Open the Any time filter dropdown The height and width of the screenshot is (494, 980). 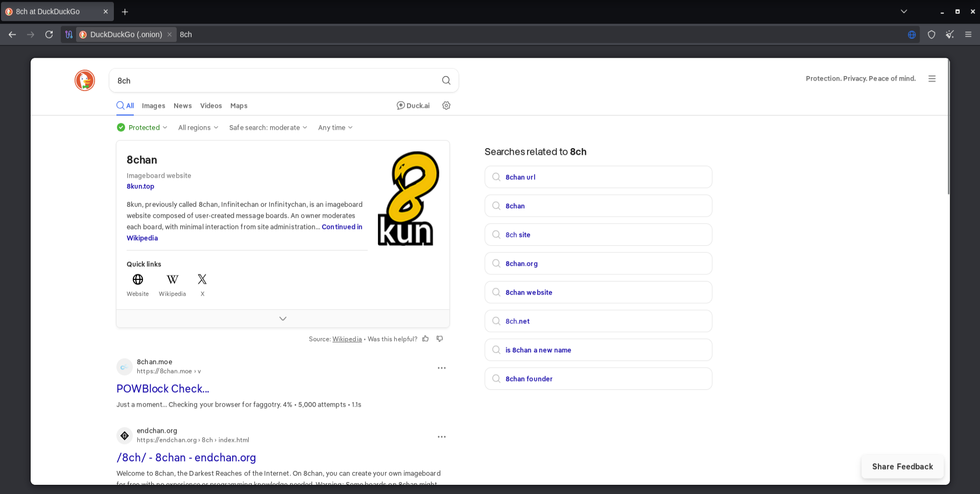tap(336, 128)
